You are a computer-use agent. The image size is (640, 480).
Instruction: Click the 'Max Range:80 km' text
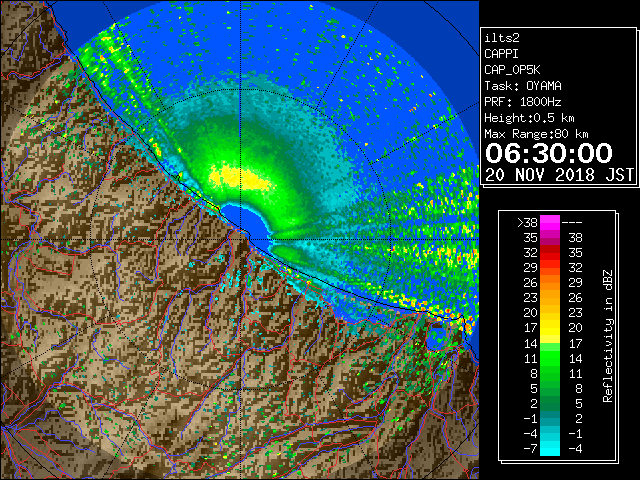click(536, 134)
